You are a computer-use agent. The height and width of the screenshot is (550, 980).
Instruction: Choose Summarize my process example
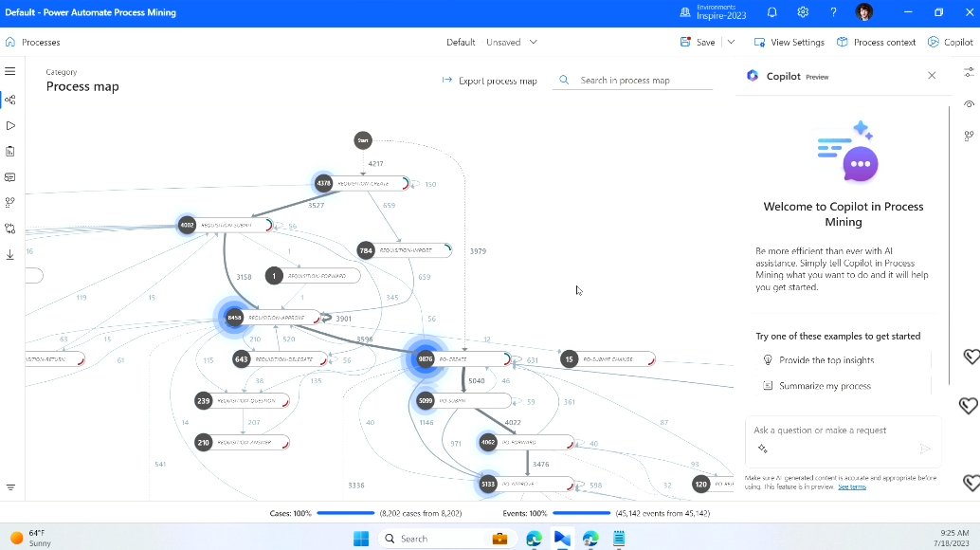[844, 386]
